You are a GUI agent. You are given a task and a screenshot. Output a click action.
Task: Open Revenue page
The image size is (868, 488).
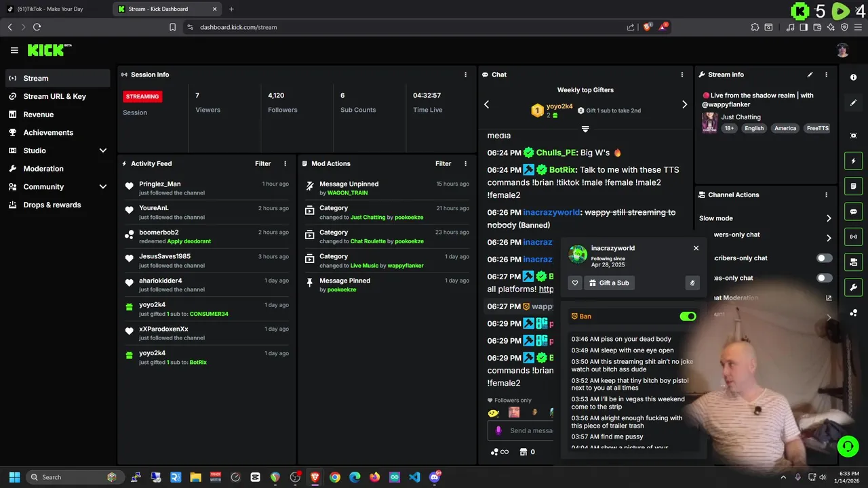[x=58, y=115]
